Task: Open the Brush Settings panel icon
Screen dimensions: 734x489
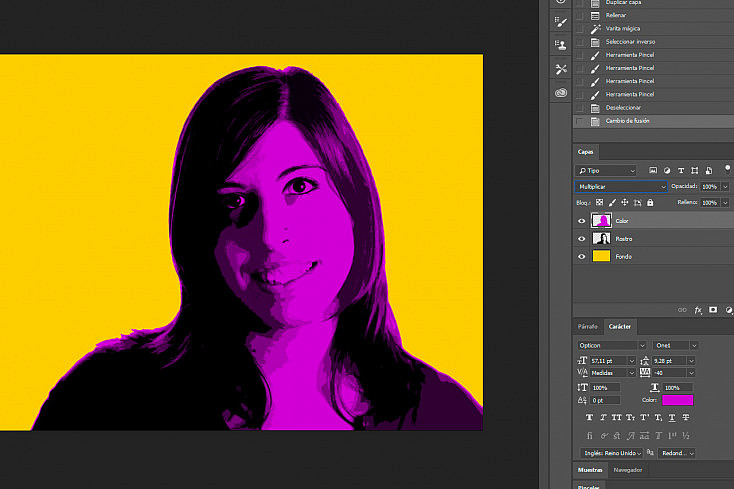Action: coord(561,22)
